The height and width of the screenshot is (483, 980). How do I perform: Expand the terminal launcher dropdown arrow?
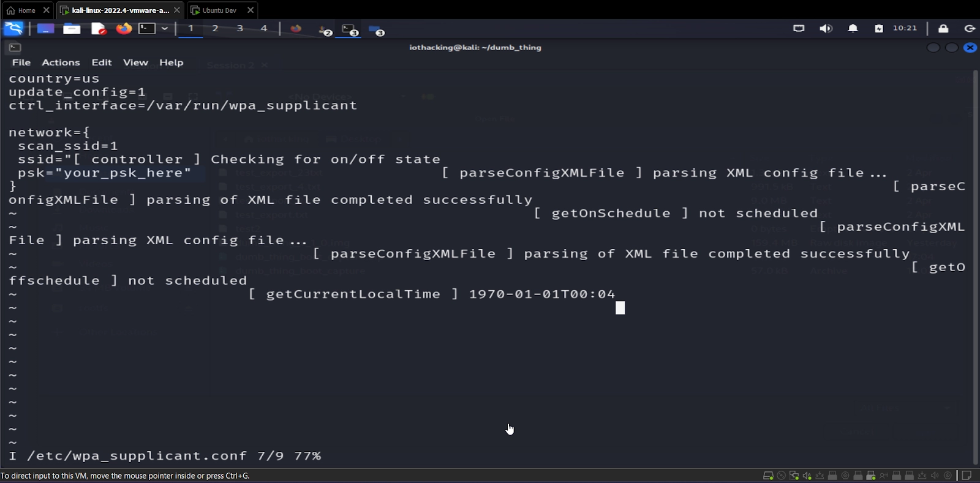coord(165,28)
